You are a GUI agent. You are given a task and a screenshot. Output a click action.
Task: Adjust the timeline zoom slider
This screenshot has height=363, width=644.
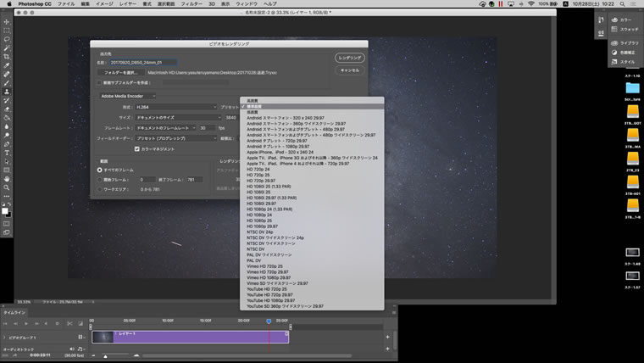pos(106,356)
